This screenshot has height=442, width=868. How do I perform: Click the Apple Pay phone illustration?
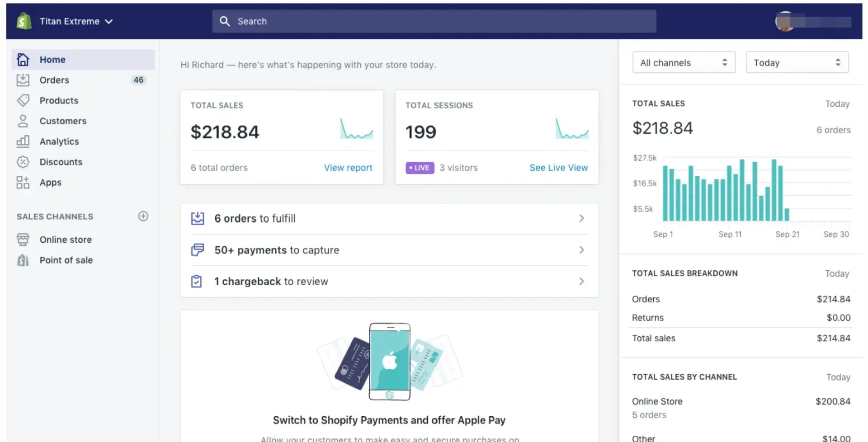(x=390, y=362)
